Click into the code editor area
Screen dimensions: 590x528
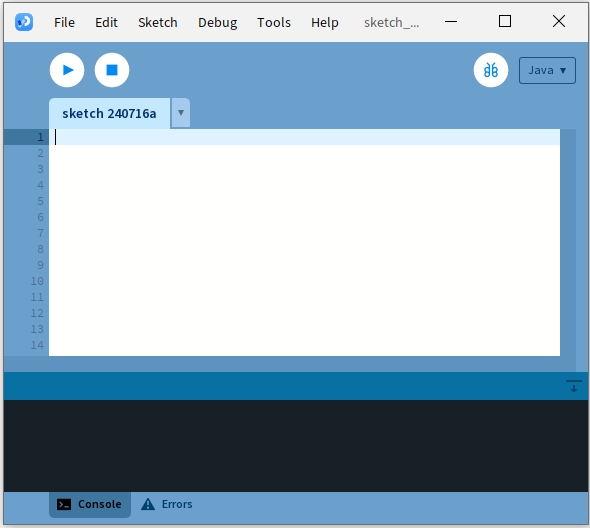(x=304, y=242)
